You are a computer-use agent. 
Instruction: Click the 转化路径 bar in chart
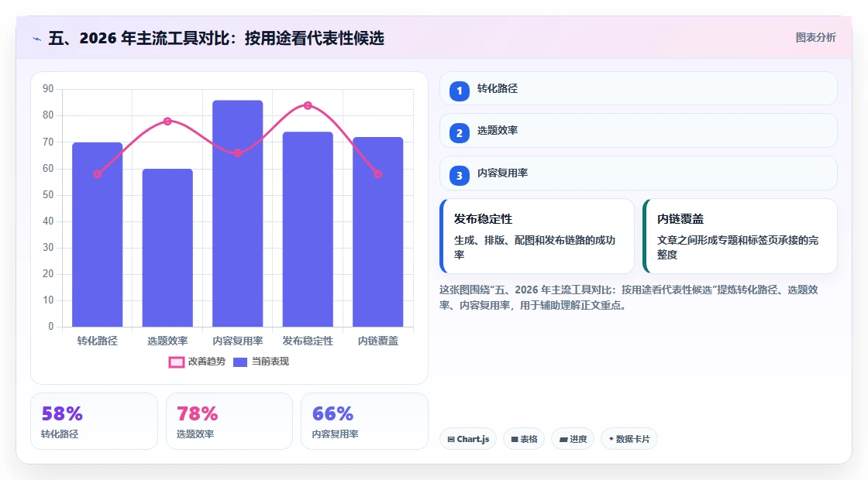(98, 235)
